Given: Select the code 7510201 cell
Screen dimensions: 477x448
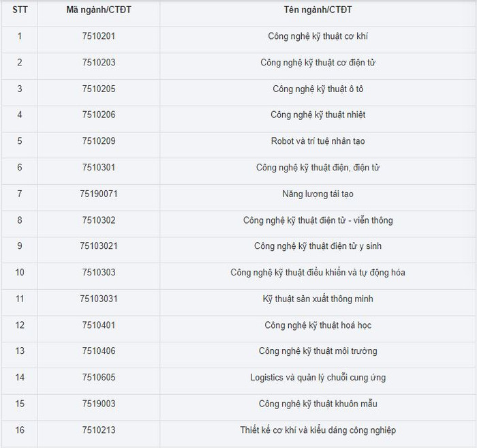Looking at the screenshot, I should click(99, 36).
